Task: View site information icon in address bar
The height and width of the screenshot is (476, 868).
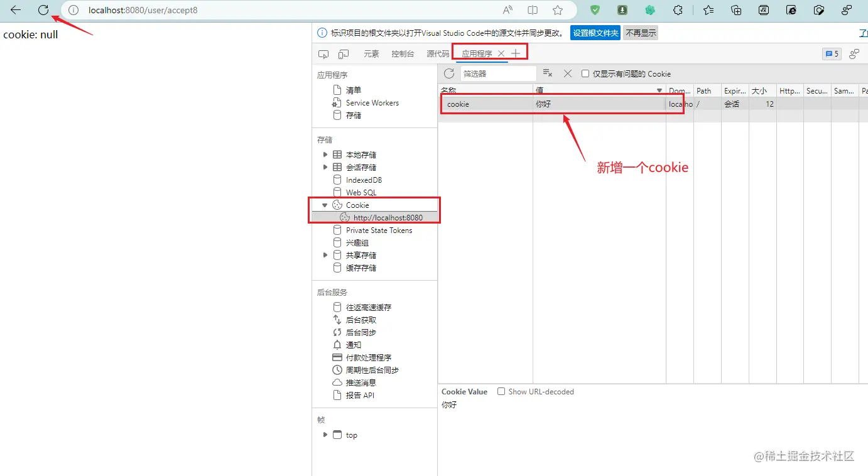Action: (73, 10)
